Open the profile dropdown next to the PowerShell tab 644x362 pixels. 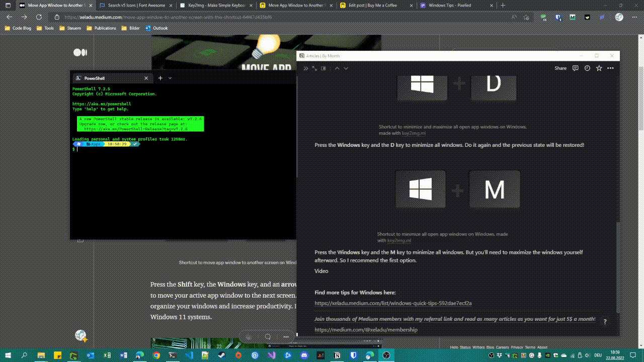(x=170, y=78)
